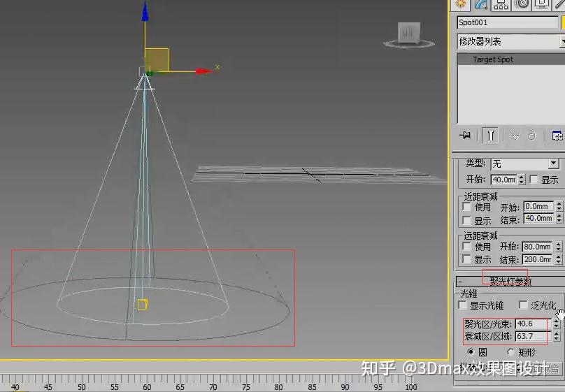Open the Create command panel tab

click(x=461, y=4)
